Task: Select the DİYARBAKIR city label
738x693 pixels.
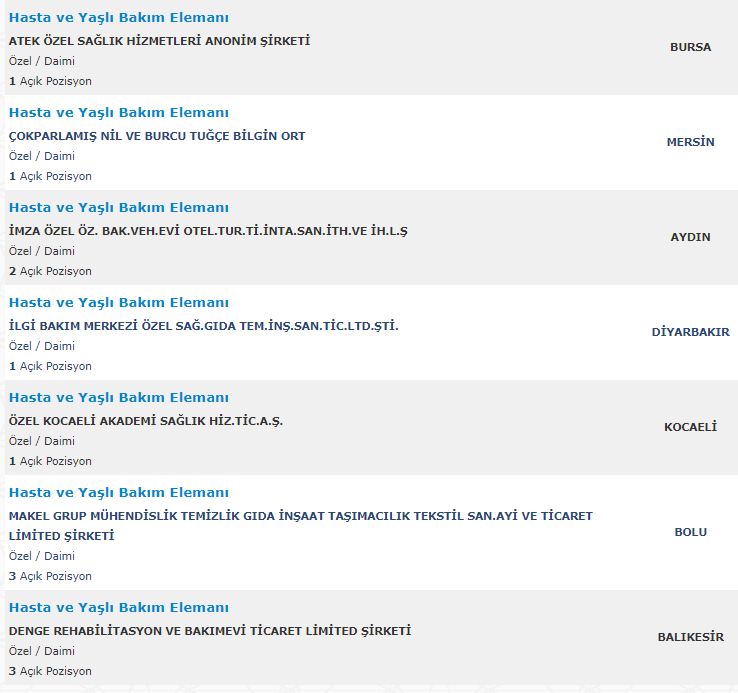Action: pyautogui.click(x=690, y=332)
